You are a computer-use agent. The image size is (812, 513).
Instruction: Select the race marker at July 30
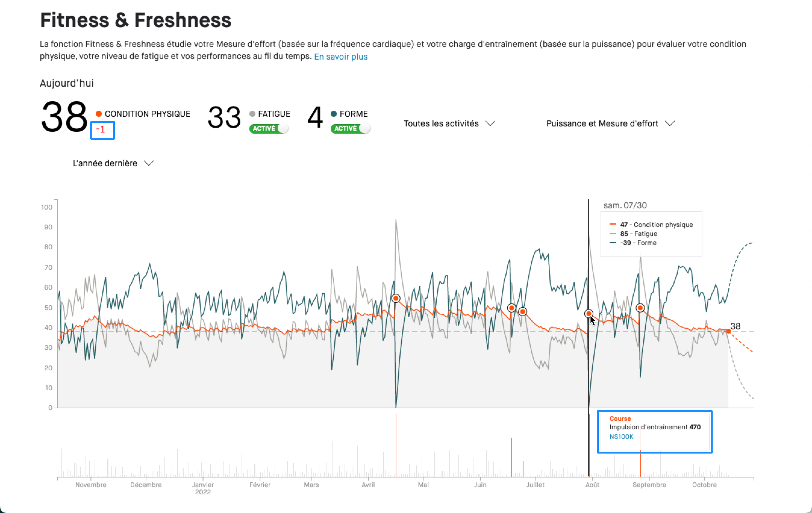pos(589,314)
